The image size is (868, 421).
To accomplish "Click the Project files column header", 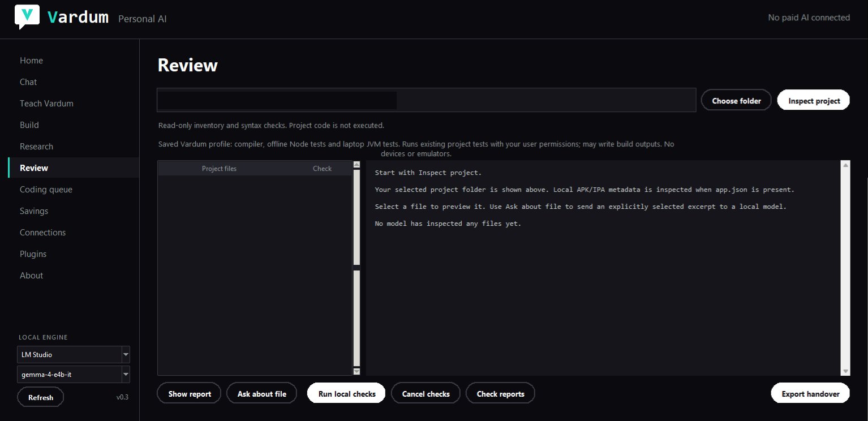I will pyautogui.click(x=219, y=169).
